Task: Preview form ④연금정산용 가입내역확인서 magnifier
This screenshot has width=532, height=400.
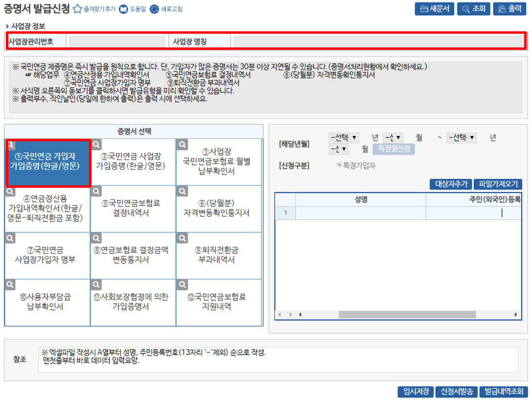Action: [11, 191]
